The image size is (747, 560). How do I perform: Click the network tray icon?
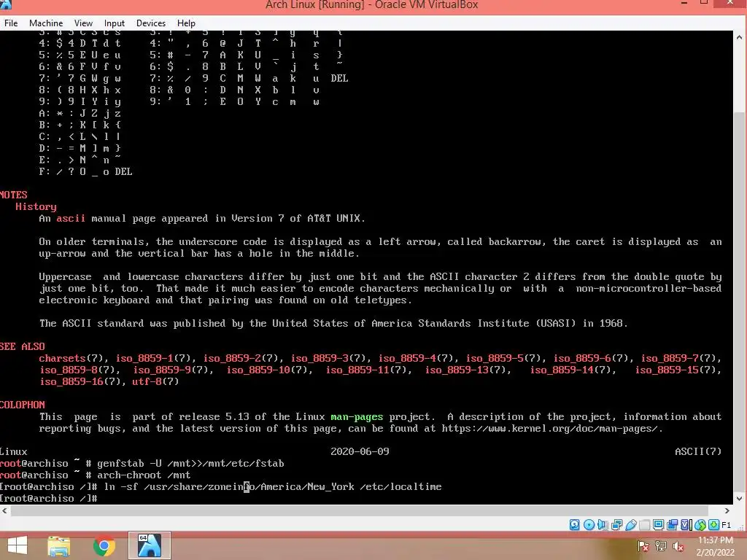tap(661, 546)
